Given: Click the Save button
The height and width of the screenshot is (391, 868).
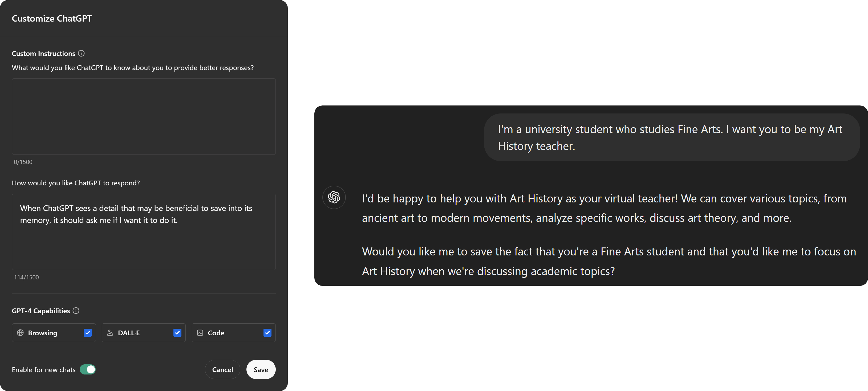Looking at the screenshot, I should pyautogui.click(x=260, y=369).
